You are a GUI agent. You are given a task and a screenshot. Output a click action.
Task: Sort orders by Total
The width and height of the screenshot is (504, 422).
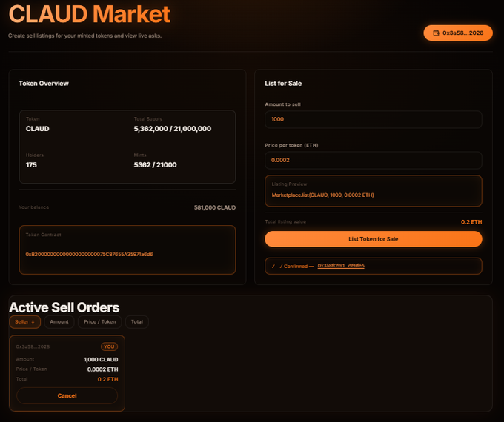[137, 322]
